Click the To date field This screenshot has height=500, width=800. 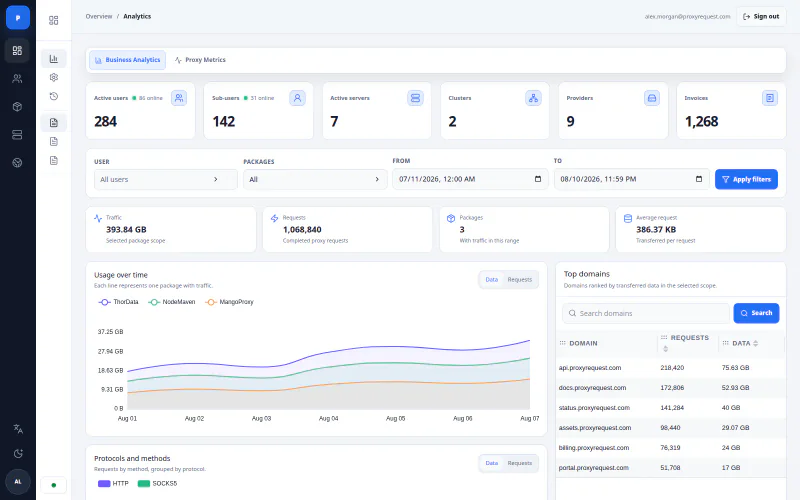(632, 179)
